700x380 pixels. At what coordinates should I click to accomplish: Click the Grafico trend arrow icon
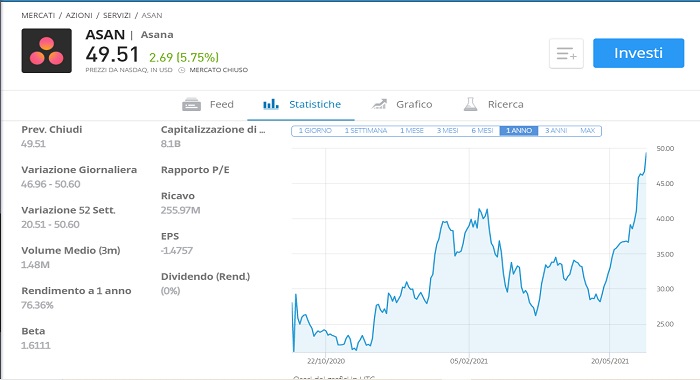pos(379,104)
